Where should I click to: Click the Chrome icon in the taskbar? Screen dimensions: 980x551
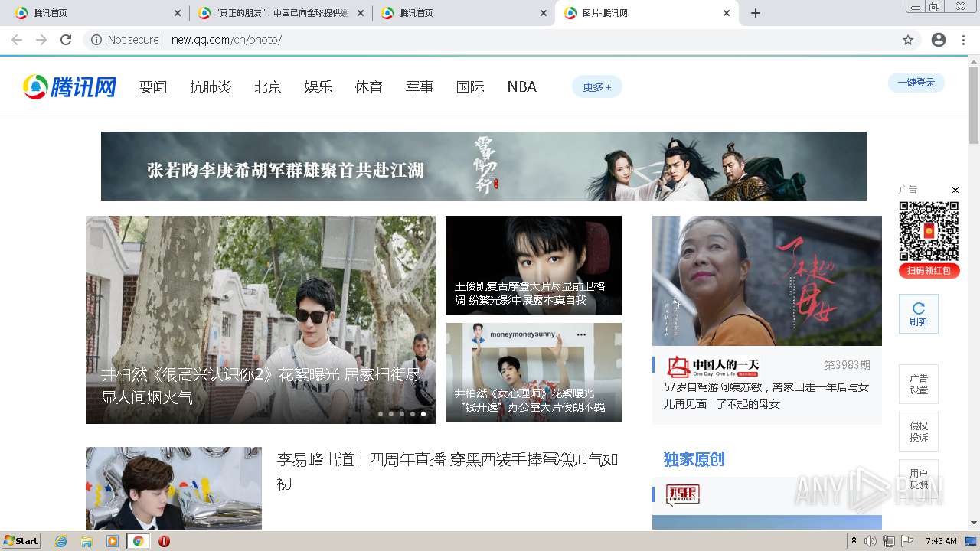139,541
